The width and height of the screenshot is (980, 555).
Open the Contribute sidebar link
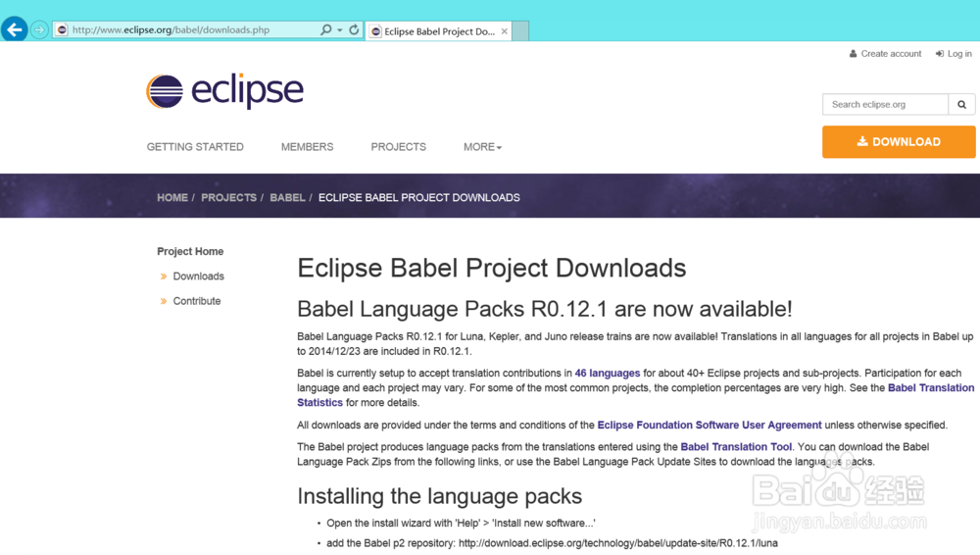click(197, 301)
